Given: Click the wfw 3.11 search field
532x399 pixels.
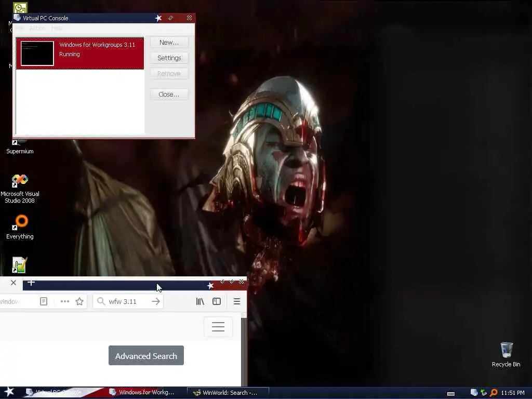Looking at the screenshot, I should click(128, 301).
